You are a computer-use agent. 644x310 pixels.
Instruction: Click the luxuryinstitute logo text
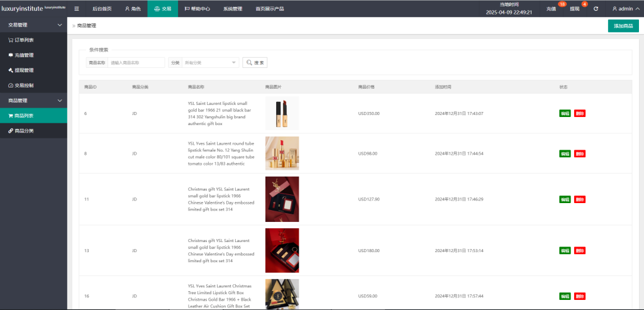click(22, 9)
